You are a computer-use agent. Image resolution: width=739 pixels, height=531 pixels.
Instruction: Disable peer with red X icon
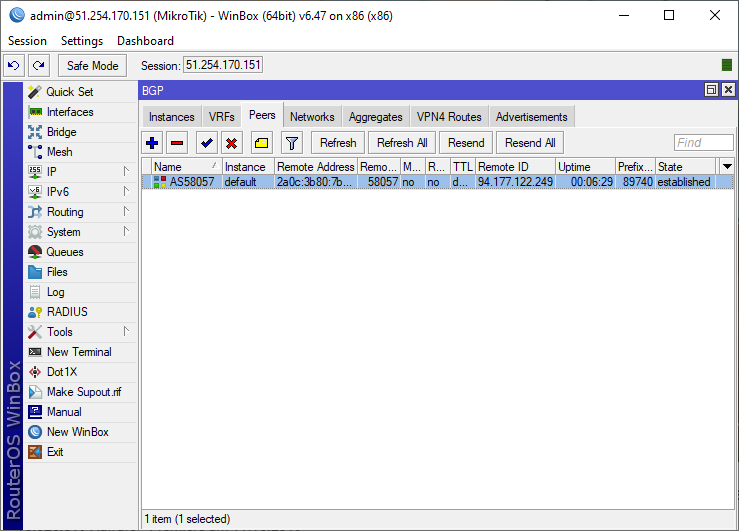pos(231,143)
